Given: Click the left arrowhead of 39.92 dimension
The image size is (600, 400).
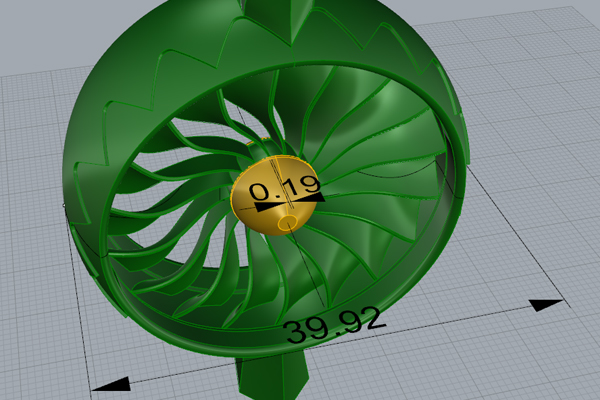Looking at the screenshot, I should click(111, 384).
